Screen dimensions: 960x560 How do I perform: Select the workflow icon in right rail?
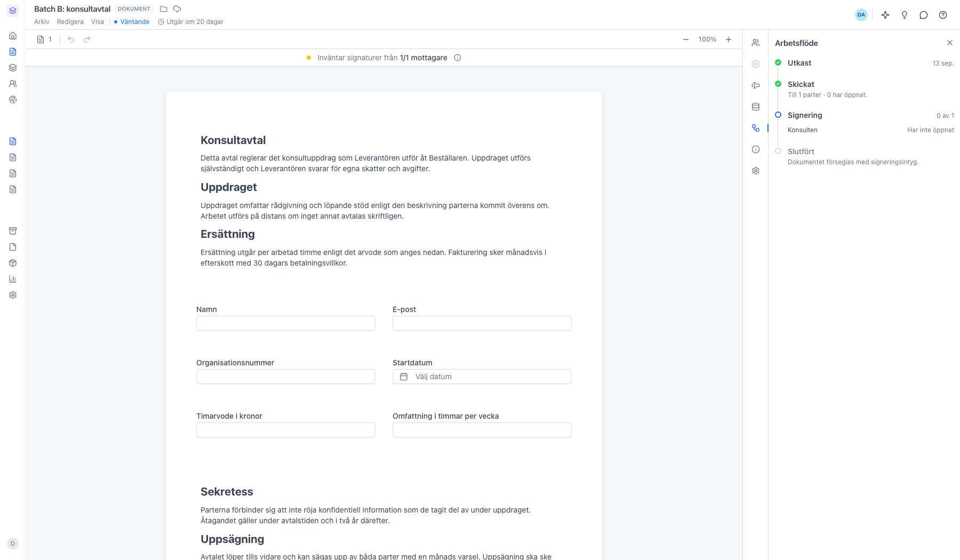coord(756,128)
